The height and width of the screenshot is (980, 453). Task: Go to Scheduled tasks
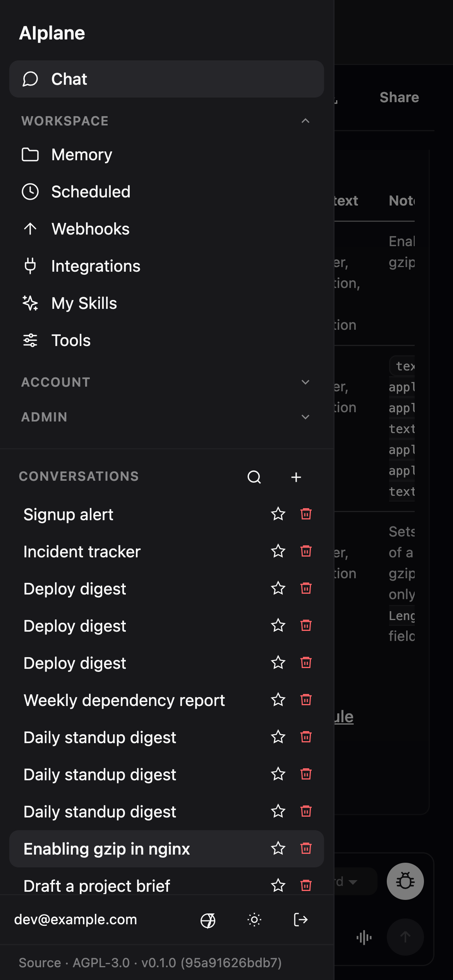(x=166, y=192)
